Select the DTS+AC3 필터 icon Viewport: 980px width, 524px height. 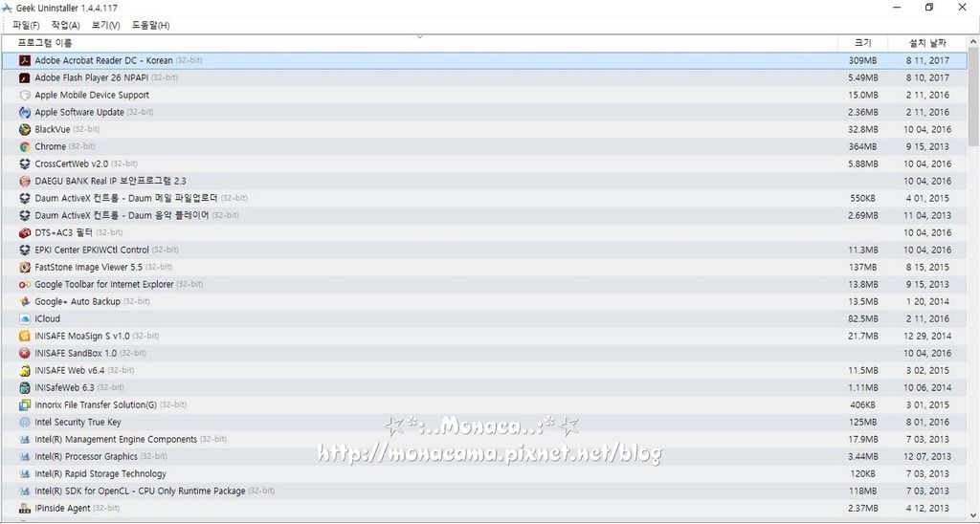pyautogui.click(x=24, y=232)
